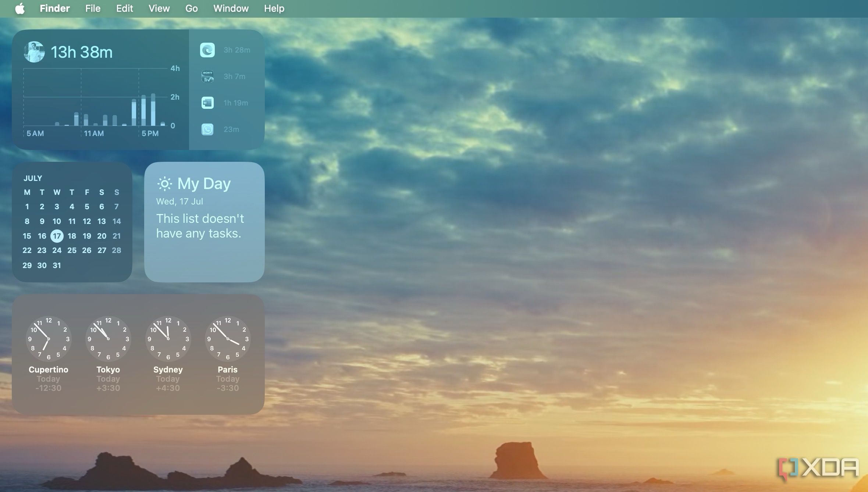Image resolution: width=868 pixels, height=492 pixels.
Task: Click the Tokyo clock face
Action: pyautogui.click(x=108, y=339)
